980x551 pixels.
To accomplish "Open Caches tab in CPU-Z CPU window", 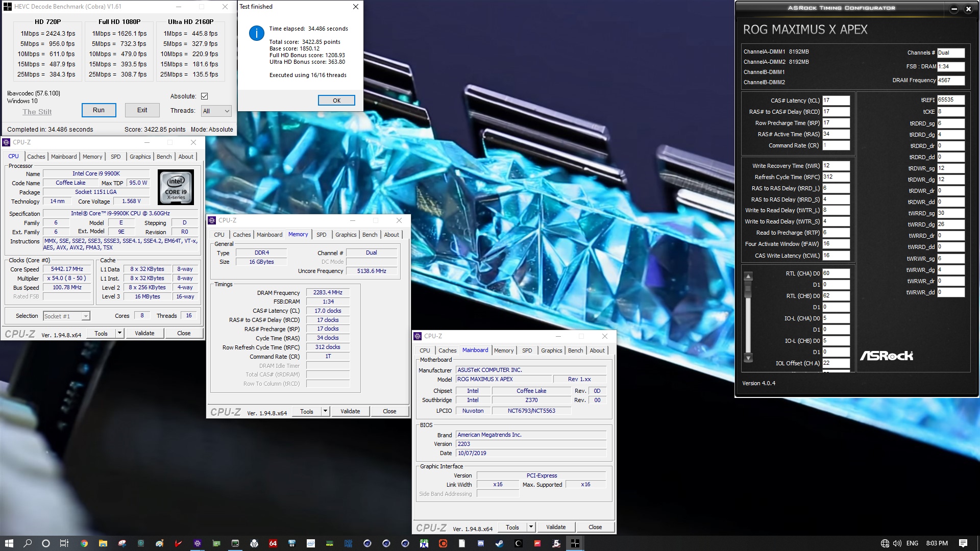I will pyautogui.click(x=36, y=157).
